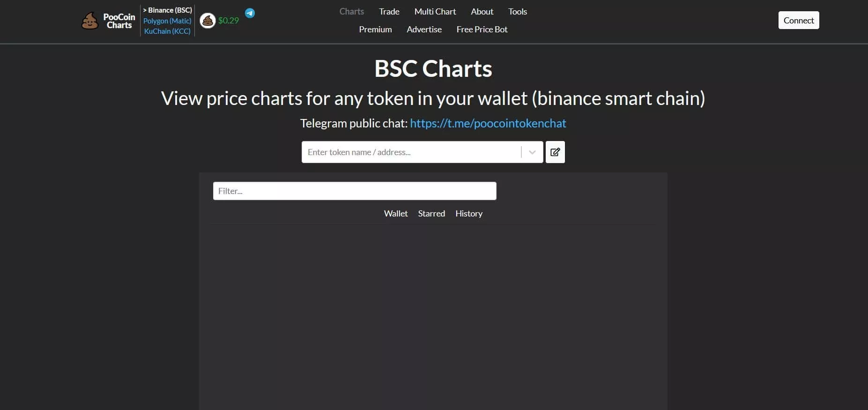Image resolution: width=868 pixels, height=410 pixels.
Task: Click the PooCoin poop logo icon
Action: (90, 21)
